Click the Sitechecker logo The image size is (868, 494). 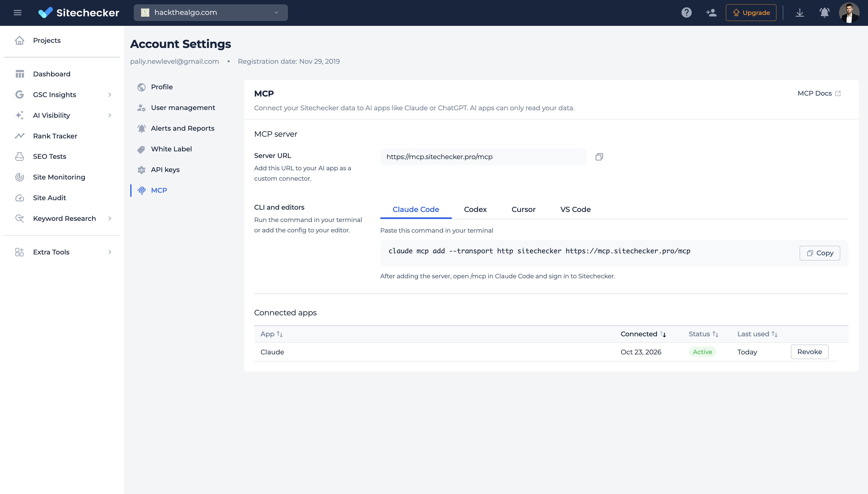pos(79,13)
